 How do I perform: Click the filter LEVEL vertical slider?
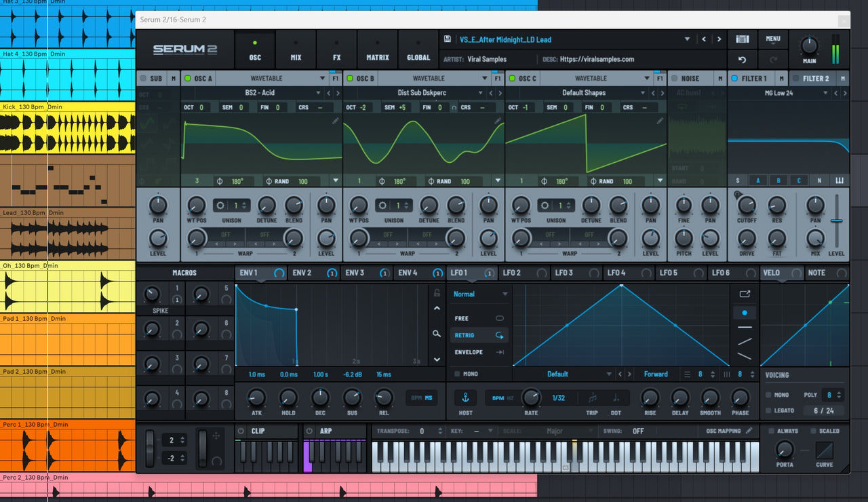[836, 220]
